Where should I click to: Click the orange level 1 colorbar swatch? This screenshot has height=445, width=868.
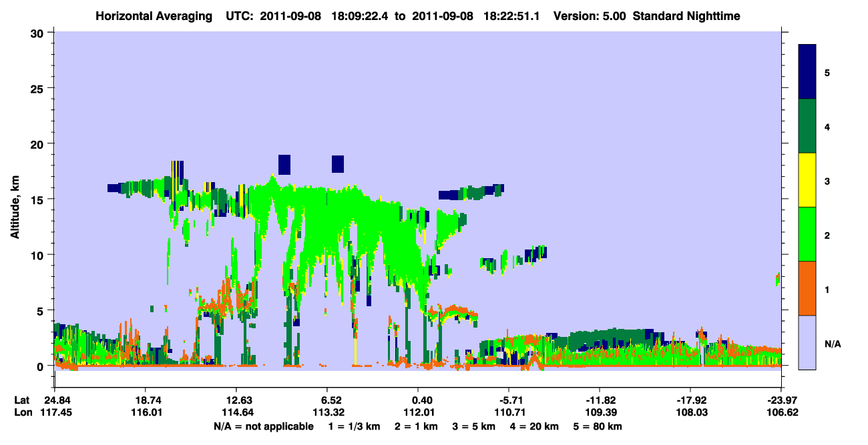point(807,288)
